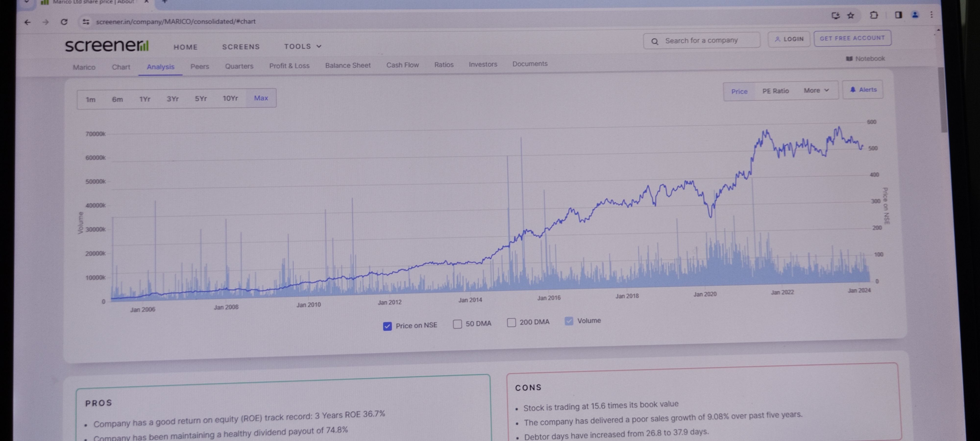The width and height of the screenshot is (980, 441).
Task: Switch the chart to Price view
Action: pyautogui.click(x=739, y=91)
